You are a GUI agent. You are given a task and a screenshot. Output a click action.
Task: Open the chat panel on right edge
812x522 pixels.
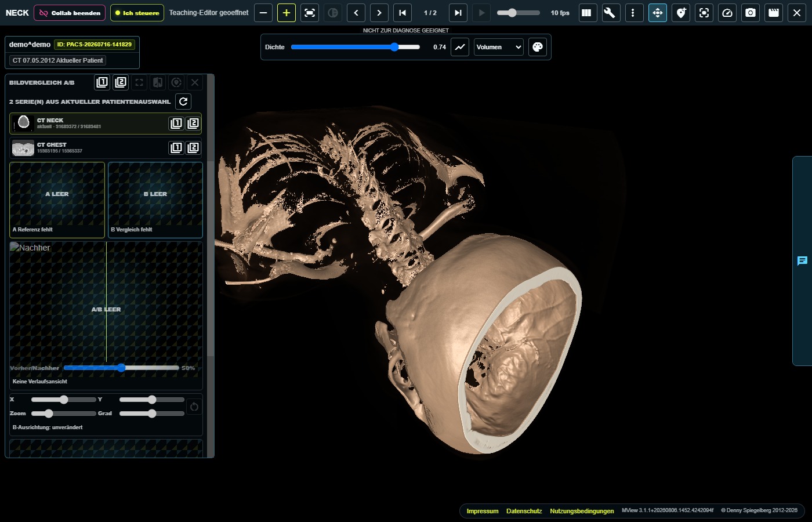802,261
